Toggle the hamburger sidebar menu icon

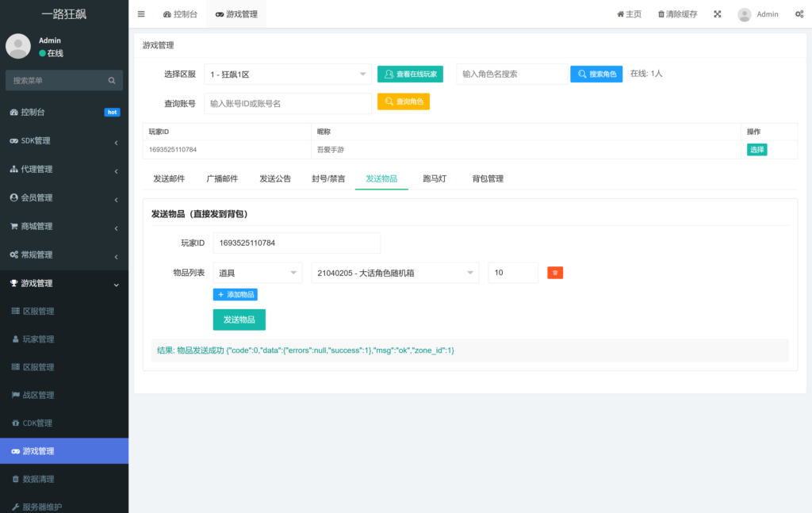coord(141,14)
